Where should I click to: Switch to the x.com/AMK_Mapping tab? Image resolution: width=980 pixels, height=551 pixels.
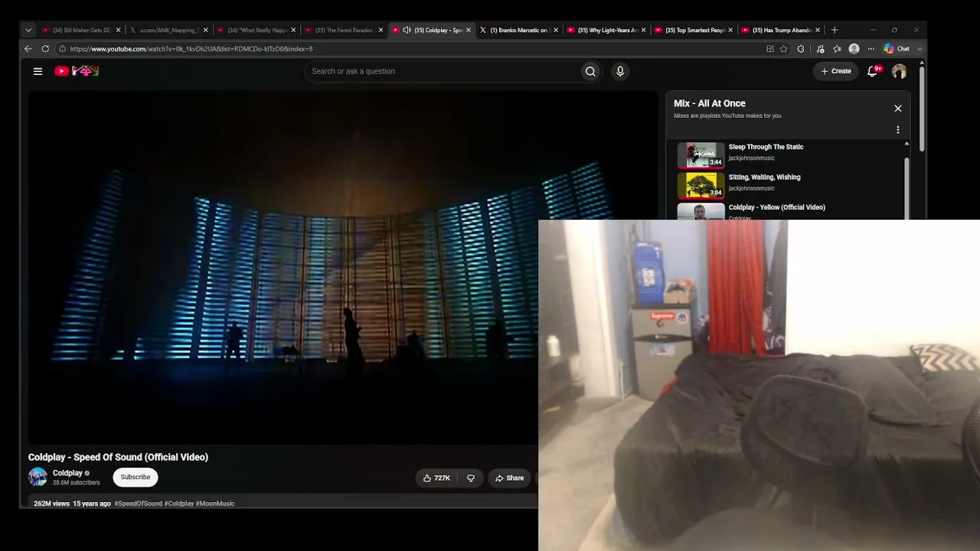click(168, 31)
